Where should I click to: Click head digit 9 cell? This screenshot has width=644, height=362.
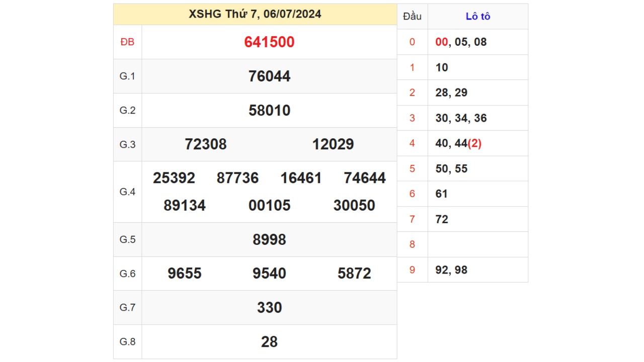412,270
